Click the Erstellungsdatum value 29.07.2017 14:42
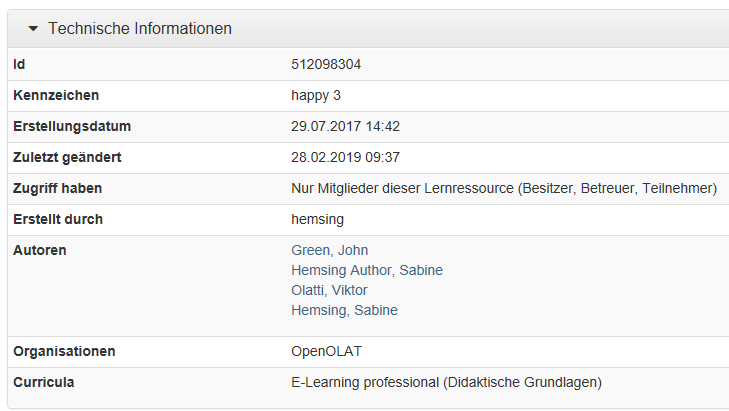 point(345,126)
